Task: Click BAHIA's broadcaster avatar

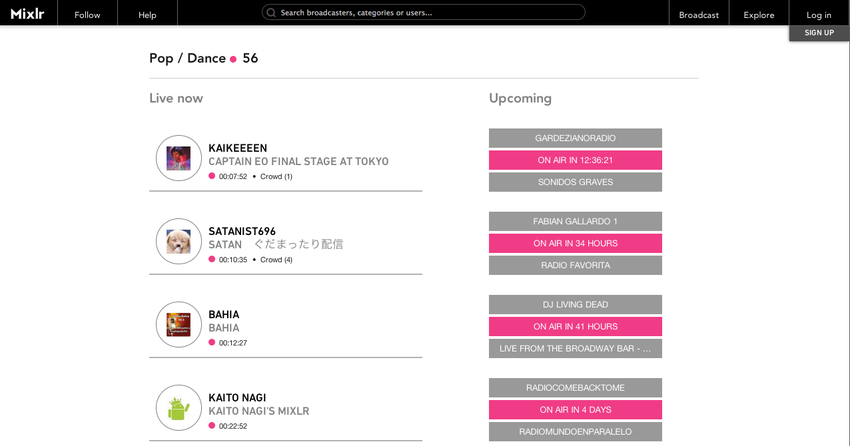Action: [179, 325]
